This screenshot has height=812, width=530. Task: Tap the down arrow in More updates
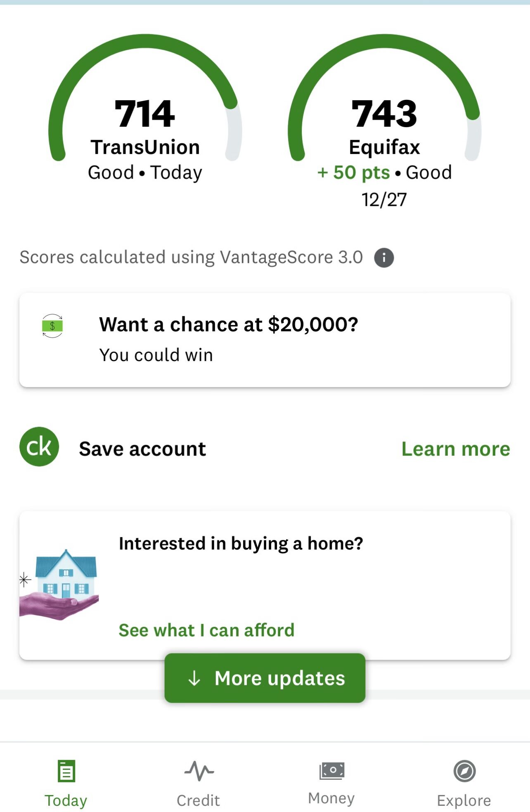coord(194,678)
